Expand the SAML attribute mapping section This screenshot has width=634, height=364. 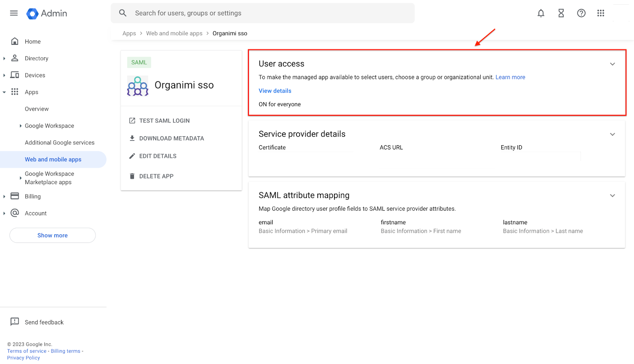point(612,195)
